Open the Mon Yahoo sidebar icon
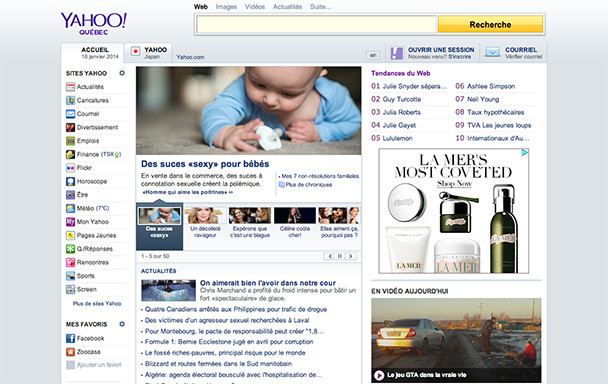Screen dimensions: 608x384 pyautogui.click(x=70, y=222)
